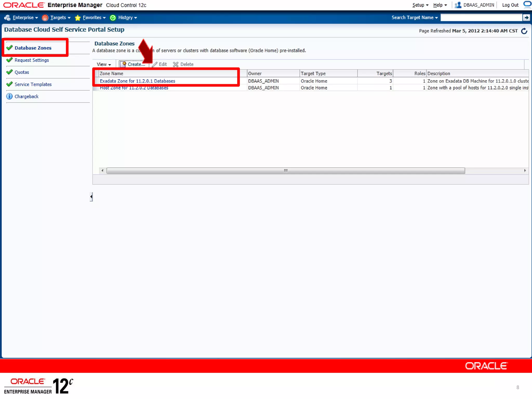
Task: Click the search target name input field
Action: (481, 17)
